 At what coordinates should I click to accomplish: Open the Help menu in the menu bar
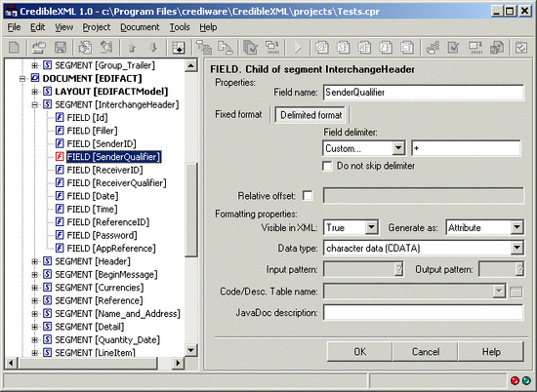208,27
